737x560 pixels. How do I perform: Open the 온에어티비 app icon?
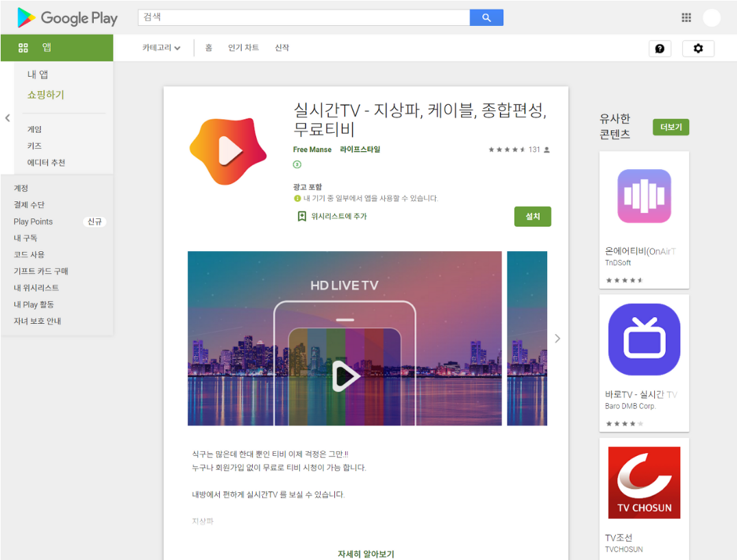[x=644, y=196]
